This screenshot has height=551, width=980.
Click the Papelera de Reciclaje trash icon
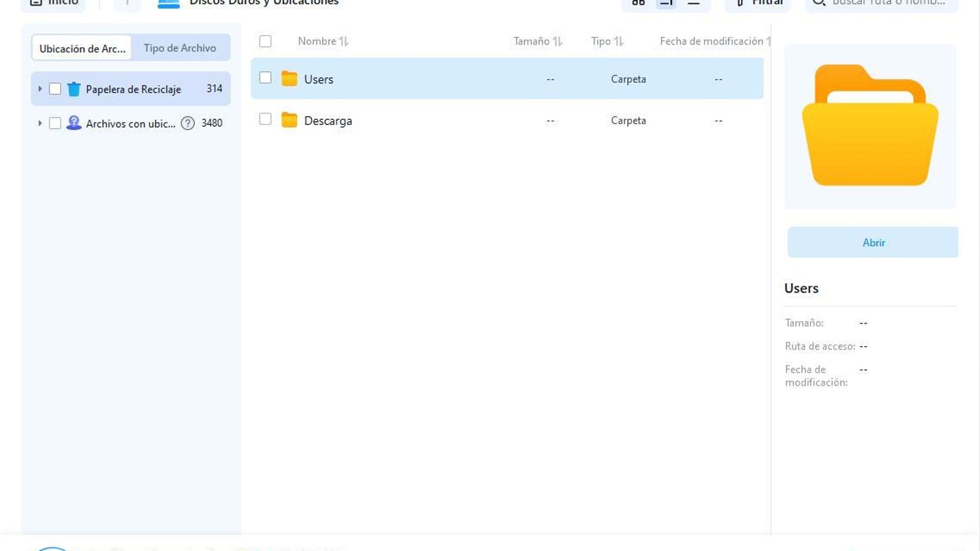[x=74, y=88]
